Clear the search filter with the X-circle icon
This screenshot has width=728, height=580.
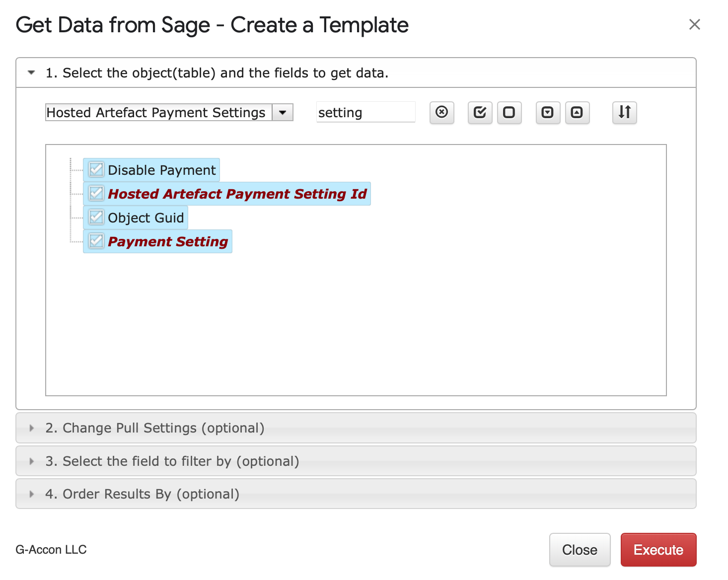coord(441,112)
